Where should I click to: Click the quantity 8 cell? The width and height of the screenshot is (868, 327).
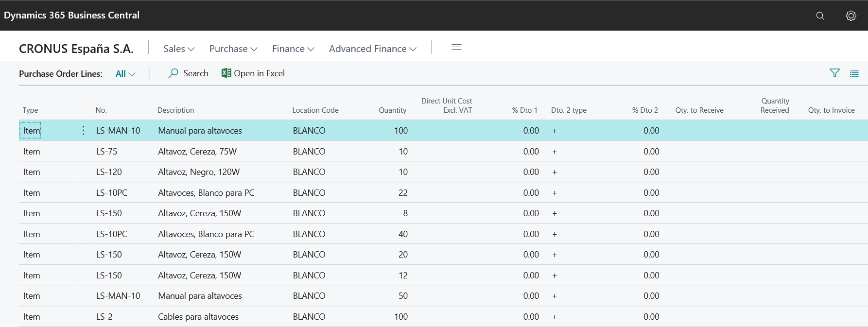click(x=405, y=213)
